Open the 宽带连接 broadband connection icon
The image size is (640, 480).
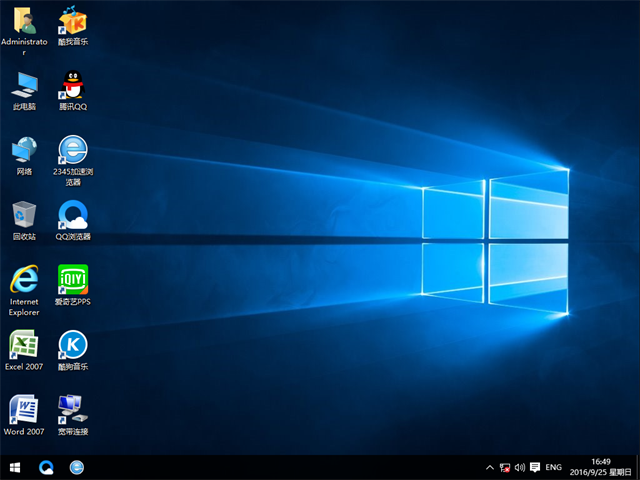coord(72,410)
